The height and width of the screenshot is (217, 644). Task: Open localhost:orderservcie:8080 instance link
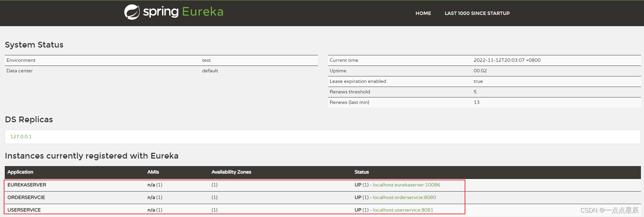405,197
